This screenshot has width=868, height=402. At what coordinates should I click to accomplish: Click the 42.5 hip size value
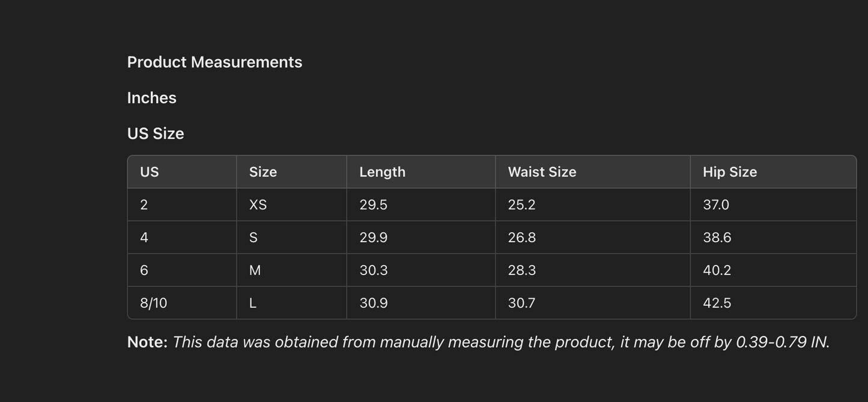(717, 303)
